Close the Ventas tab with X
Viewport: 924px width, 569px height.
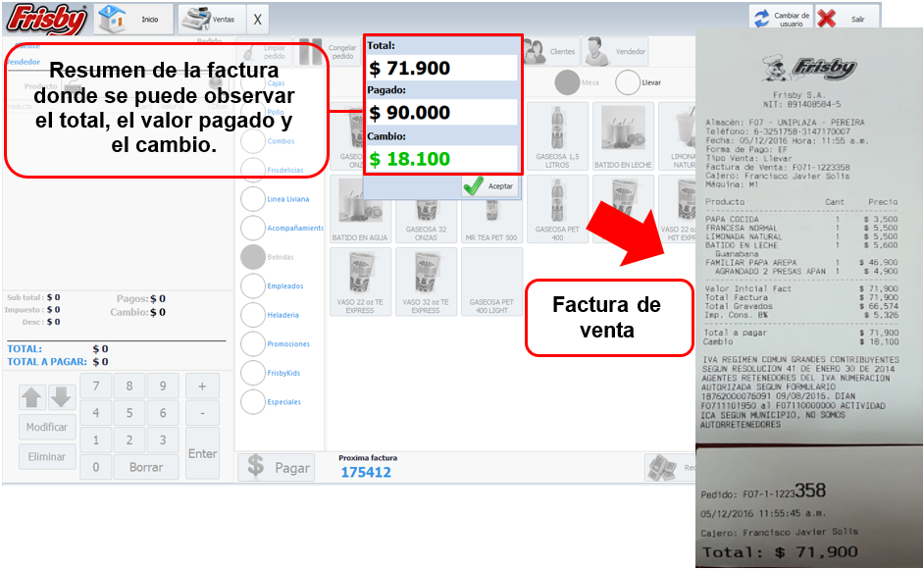[258, 20]
